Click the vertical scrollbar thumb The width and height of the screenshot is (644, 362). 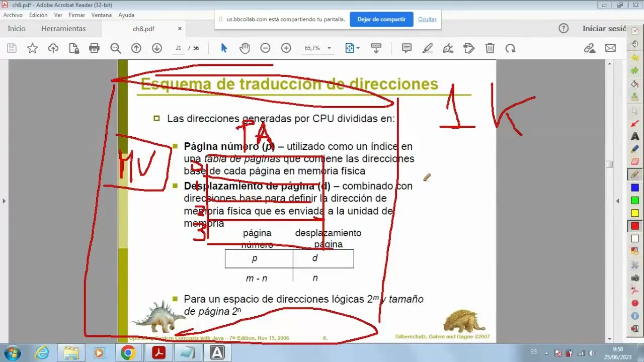click(x=610, y=164)
